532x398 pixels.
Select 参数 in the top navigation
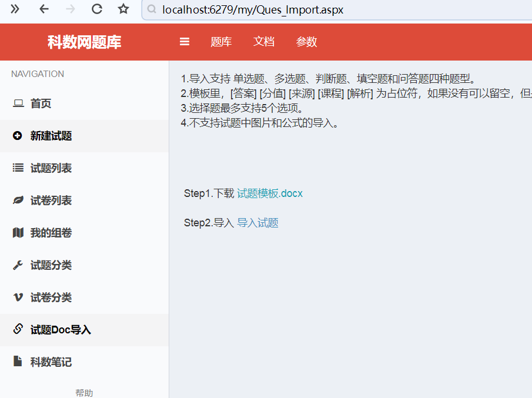coord(306,41)
